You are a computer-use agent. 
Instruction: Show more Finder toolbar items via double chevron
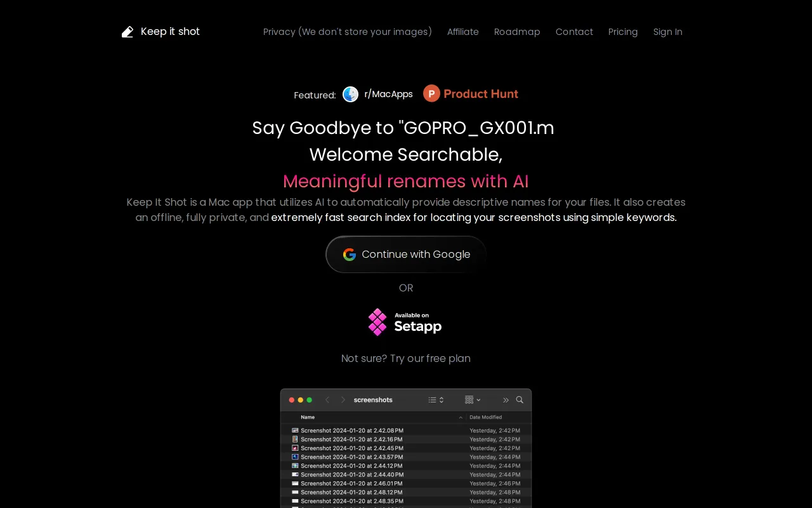point(506,400)
